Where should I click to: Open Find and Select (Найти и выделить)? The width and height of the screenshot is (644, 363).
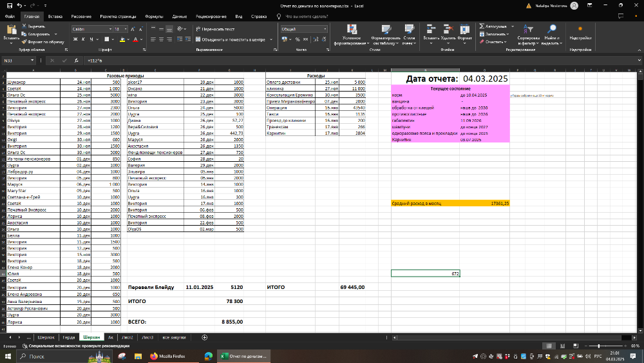pyautogui.click(x=552, y=30)
